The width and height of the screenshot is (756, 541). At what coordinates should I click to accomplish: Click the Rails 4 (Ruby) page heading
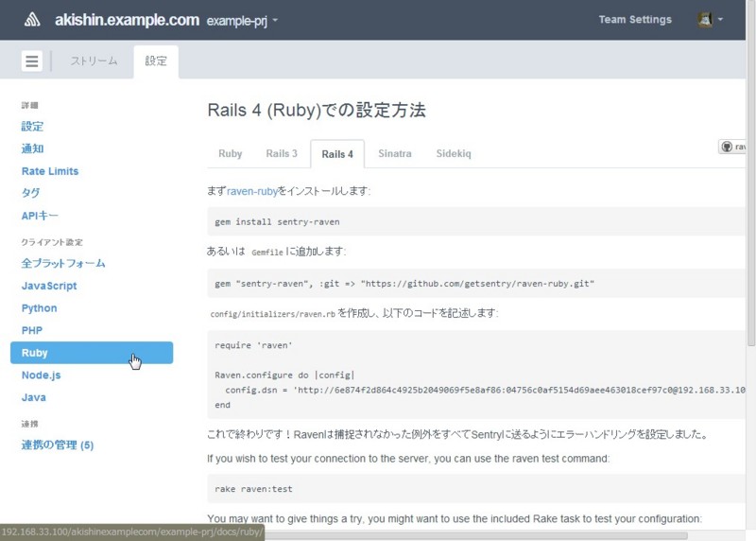(317, 110)
